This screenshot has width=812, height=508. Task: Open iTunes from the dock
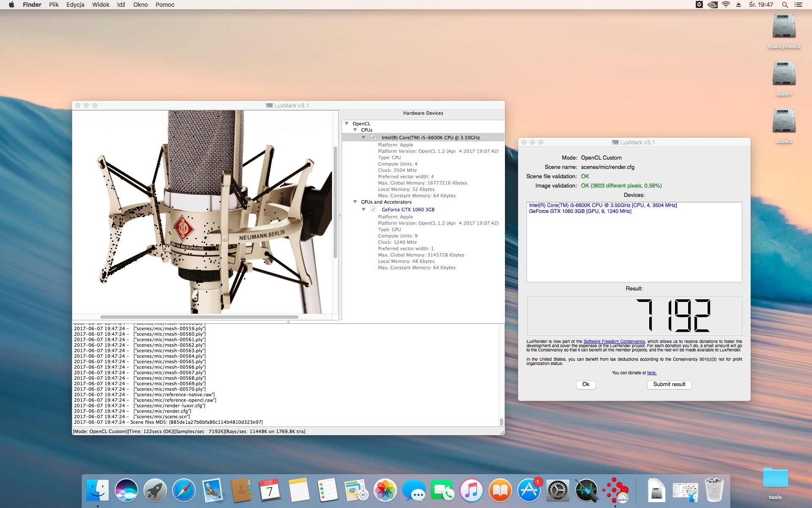[472, 490]
